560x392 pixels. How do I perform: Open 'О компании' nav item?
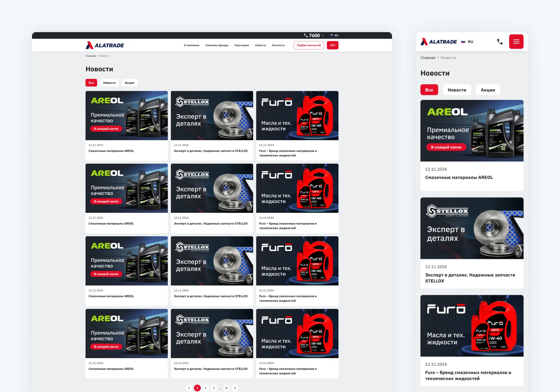[191, 45]
